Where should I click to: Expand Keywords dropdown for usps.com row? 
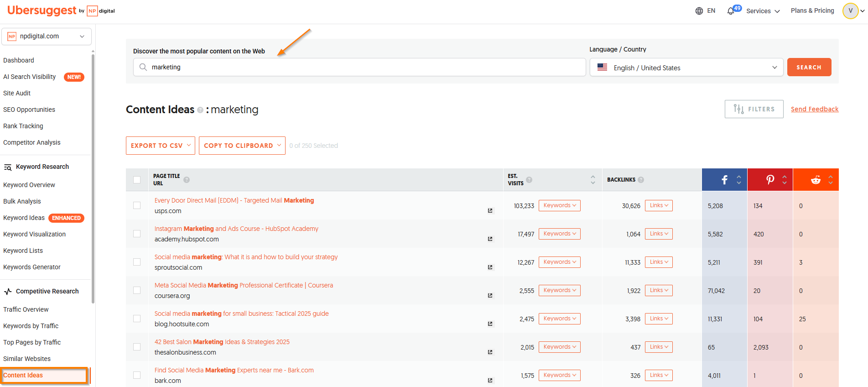[559, 205]
